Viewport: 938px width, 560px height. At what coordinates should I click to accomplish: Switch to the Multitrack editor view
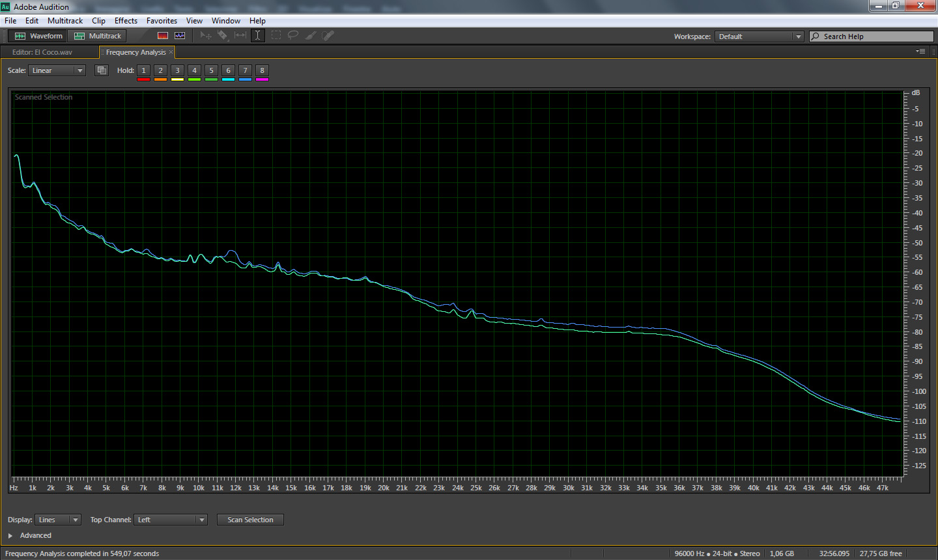98,36
